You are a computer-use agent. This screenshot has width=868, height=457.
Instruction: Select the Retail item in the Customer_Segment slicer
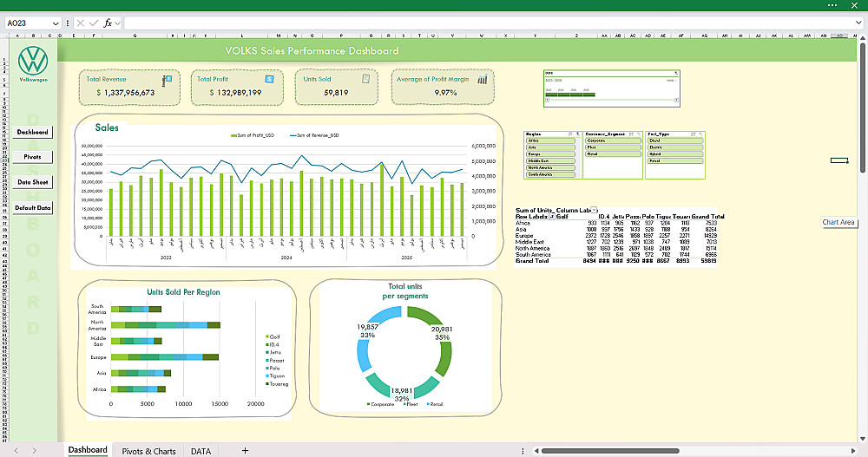[x=614, y=154]
